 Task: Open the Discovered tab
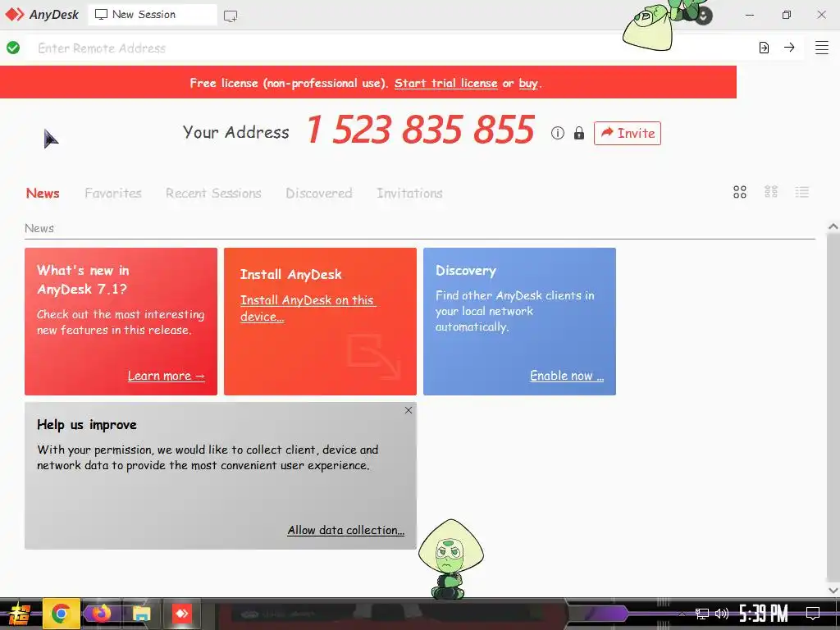[319, 193]
